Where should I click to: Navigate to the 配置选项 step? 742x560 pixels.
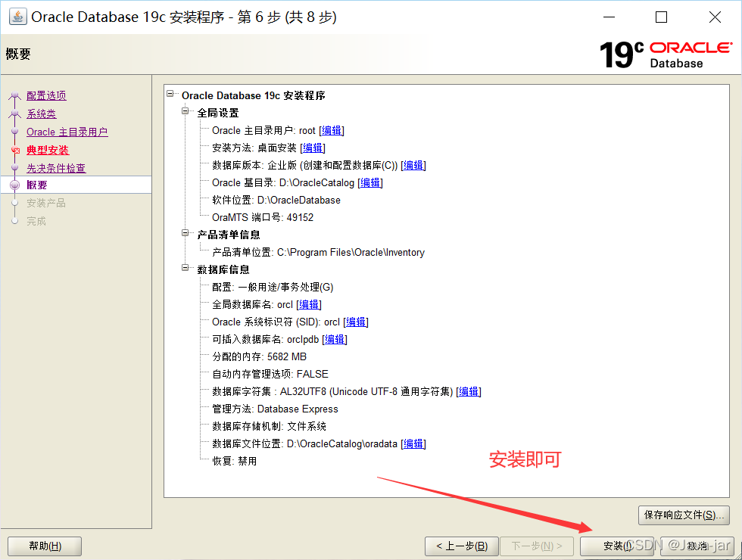point(45,95)
